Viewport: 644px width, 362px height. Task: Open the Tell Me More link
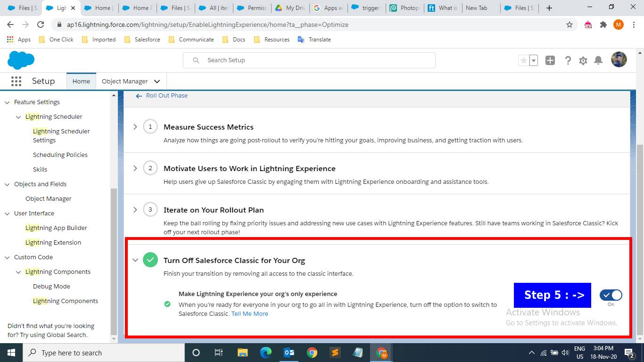[x=249, y=313]
